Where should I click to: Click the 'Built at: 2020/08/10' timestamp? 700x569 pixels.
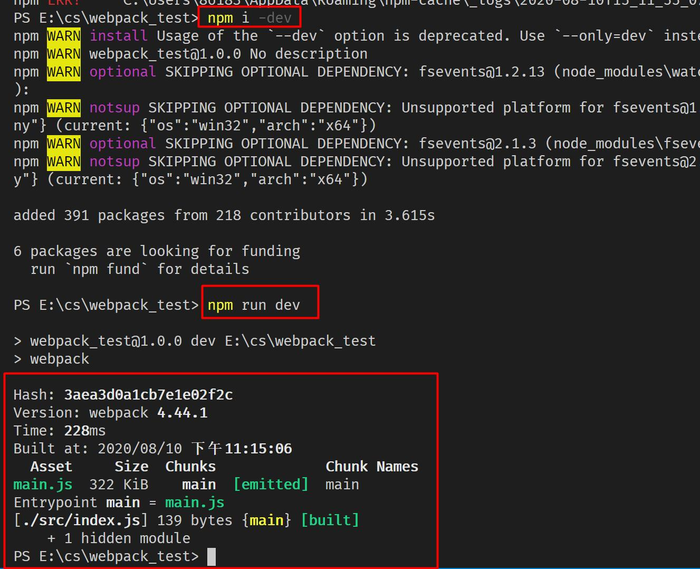(153, 449)
